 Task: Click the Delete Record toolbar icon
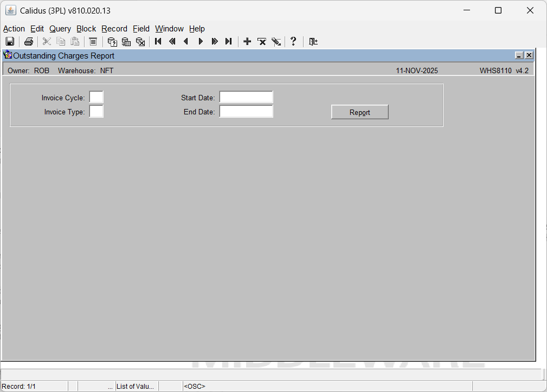click(x=262, y=42)
